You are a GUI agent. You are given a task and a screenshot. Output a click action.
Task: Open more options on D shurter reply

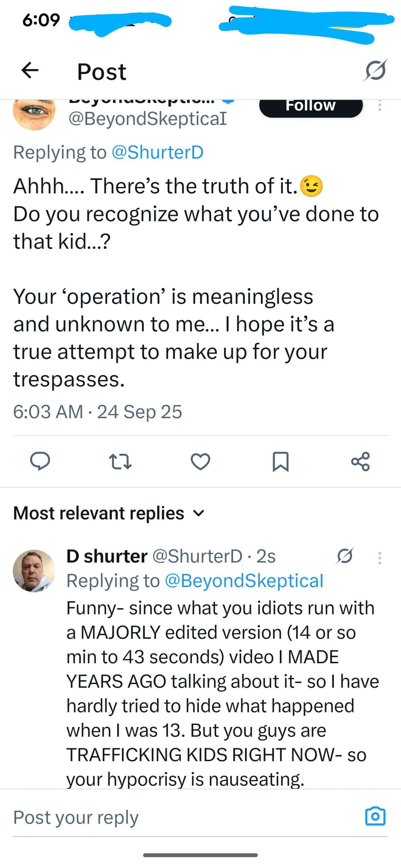pos(380,558)
